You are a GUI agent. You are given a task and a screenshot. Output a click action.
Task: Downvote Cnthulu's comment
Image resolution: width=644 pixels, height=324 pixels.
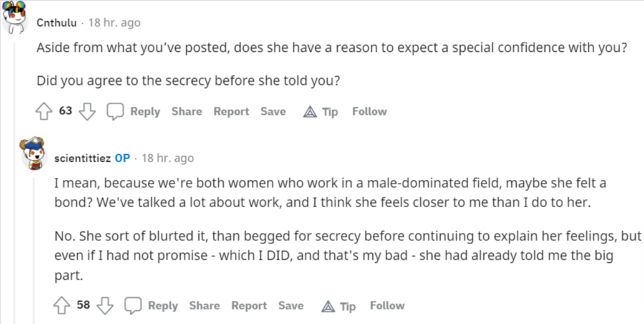(x=87, y=111)
